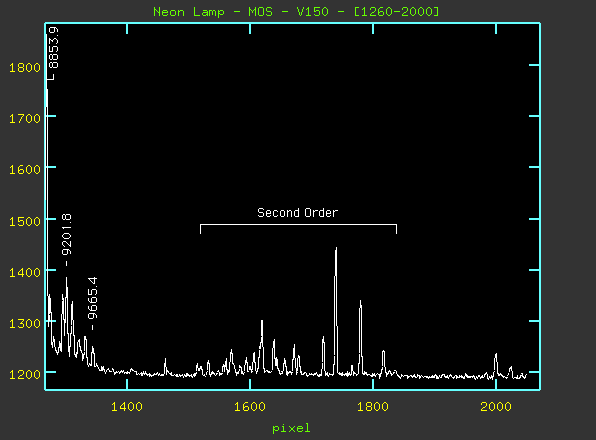Click the pixel x-axis label
The height and width of the screenshot is (440, 596).
pyautogui.click(x=291, y=429)
